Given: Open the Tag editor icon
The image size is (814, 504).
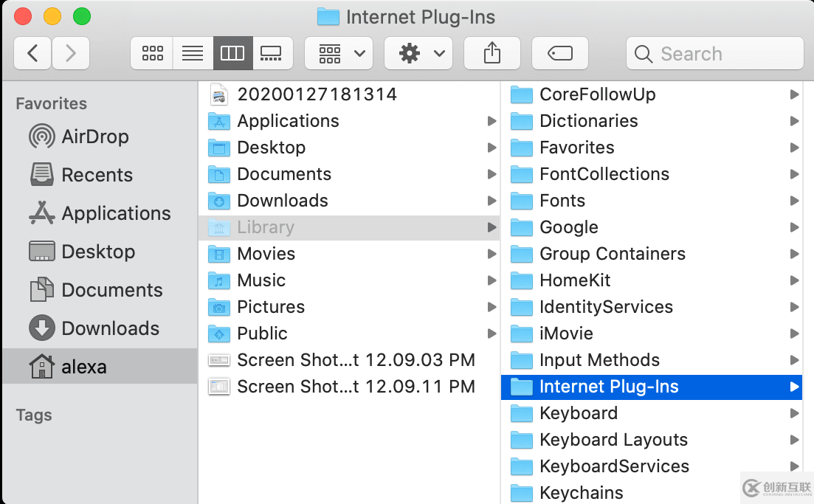Looking at the screenshot, I should click(x=559, y=52).
